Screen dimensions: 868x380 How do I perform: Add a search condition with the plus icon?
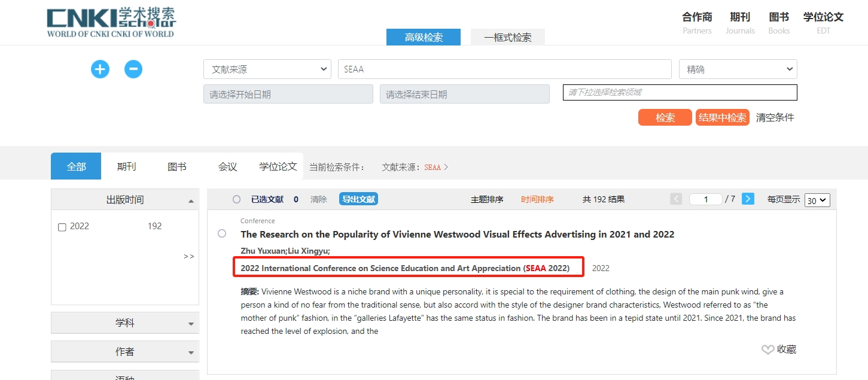(x=100, y=69)
